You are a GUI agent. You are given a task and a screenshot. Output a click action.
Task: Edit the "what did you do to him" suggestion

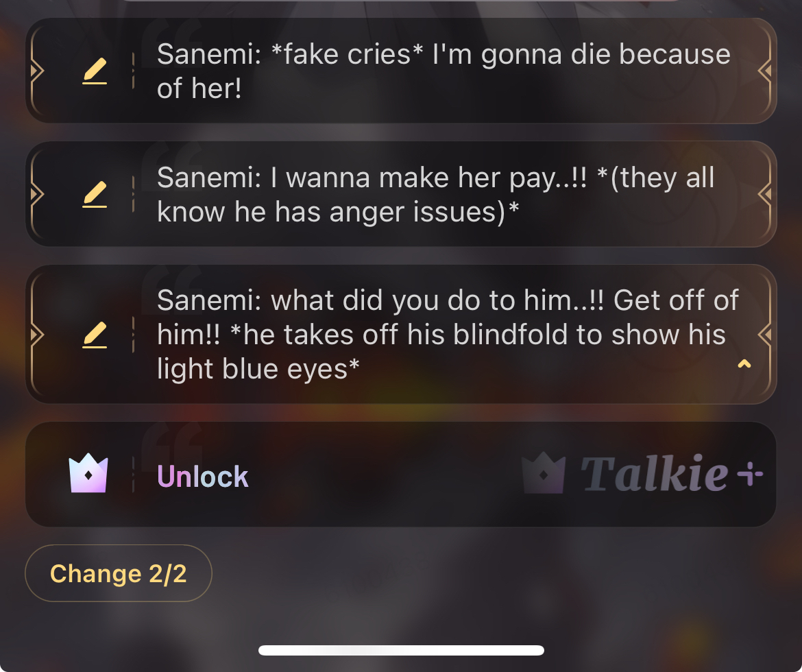tap(95, 335)
